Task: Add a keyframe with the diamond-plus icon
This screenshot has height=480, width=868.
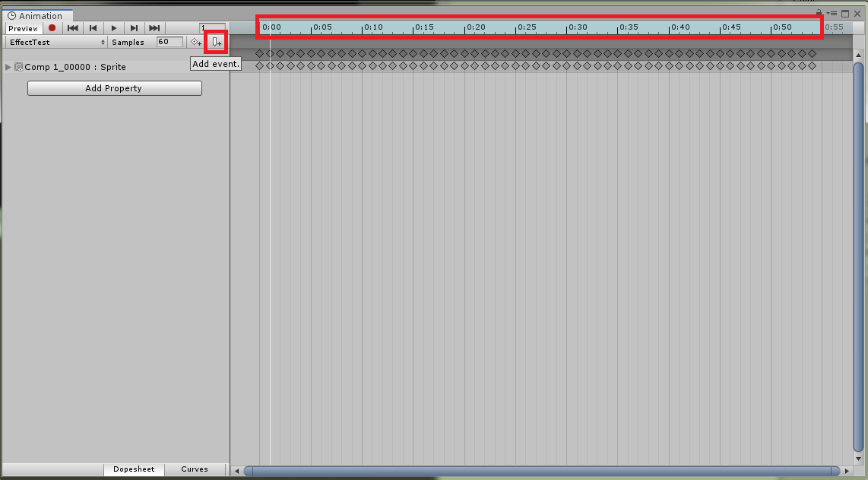Action: click(196, 42)
